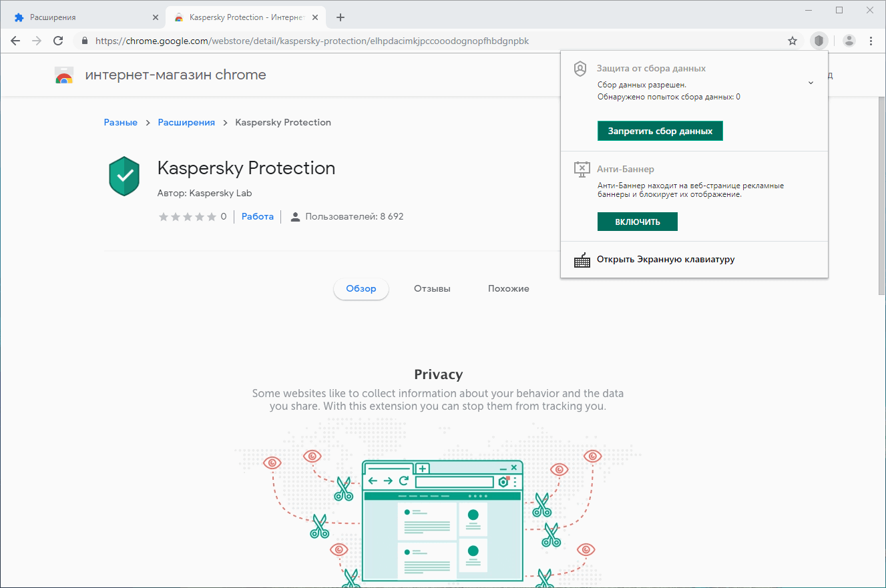Click the Chrome Web Store logo
The width and height of the screenshot is (886, 588).
(64, 75)
